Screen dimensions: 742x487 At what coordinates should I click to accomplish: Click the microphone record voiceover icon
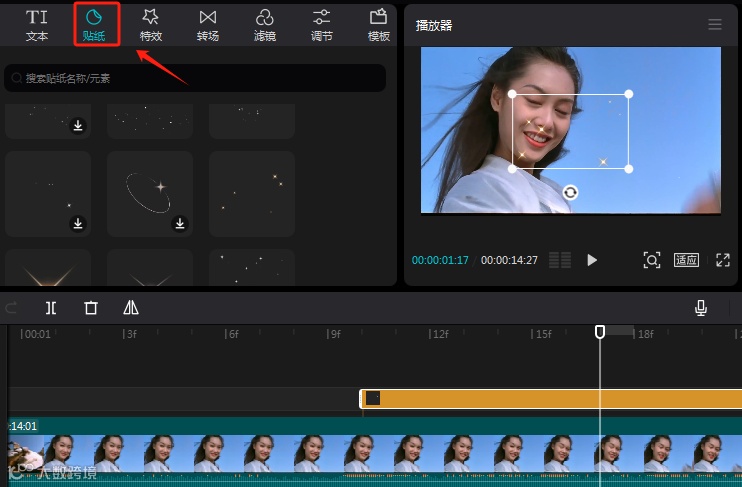[701, 308]
